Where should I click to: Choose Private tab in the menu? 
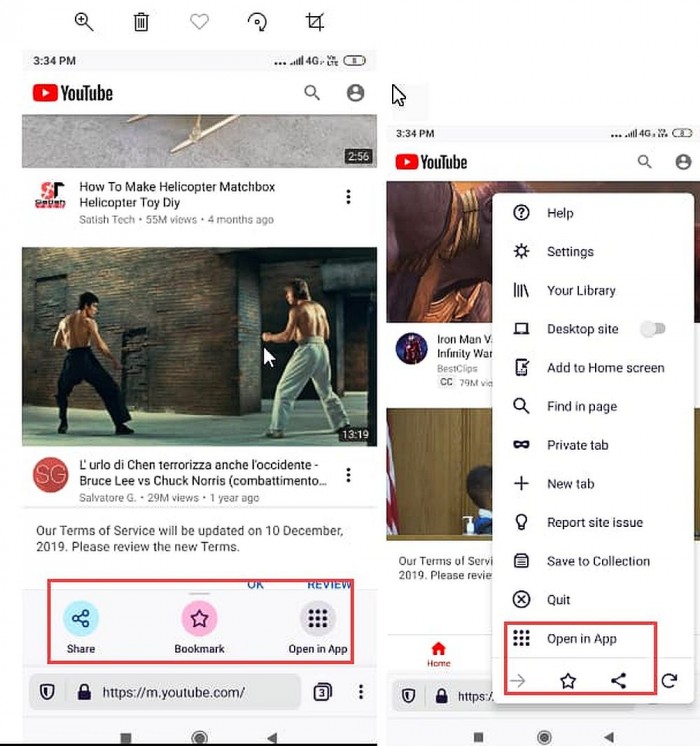pos(577,445)
